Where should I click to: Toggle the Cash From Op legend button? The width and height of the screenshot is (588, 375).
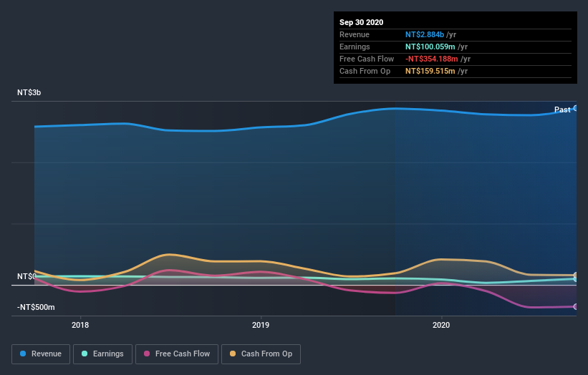(x=261, y=354)
